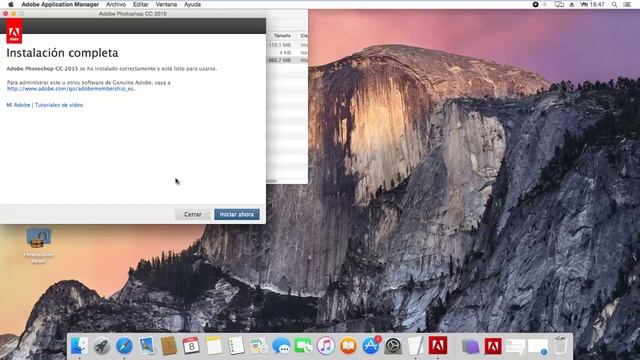Open purple folder stack in Dock
This screenshot has width=640, height=360.
470,346
